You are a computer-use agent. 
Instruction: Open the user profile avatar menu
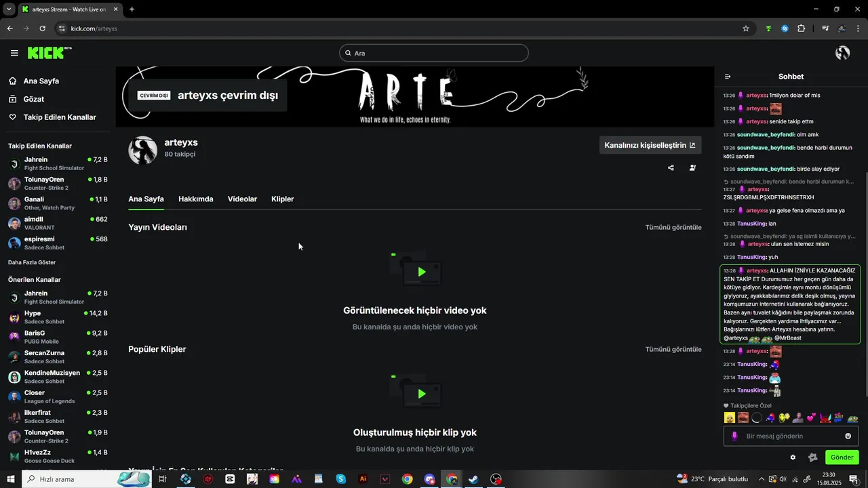pyautogui.click(x=843, y=53)
